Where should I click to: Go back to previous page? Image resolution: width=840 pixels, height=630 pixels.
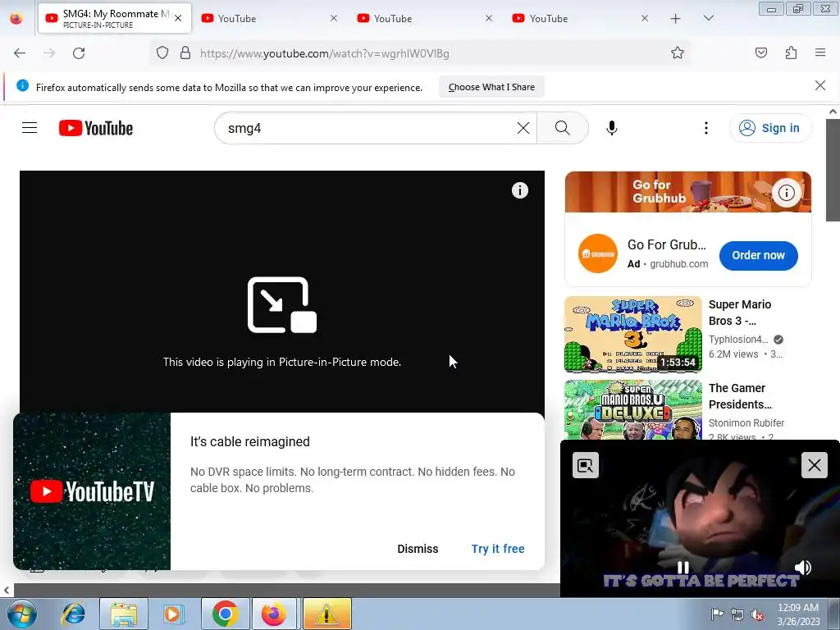[x=20, y=53]
